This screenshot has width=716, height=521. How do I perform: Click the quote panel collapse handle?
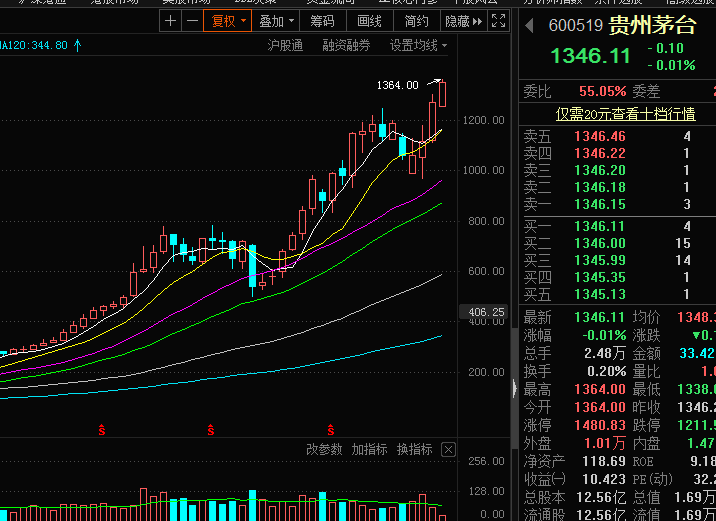(515, 388)
